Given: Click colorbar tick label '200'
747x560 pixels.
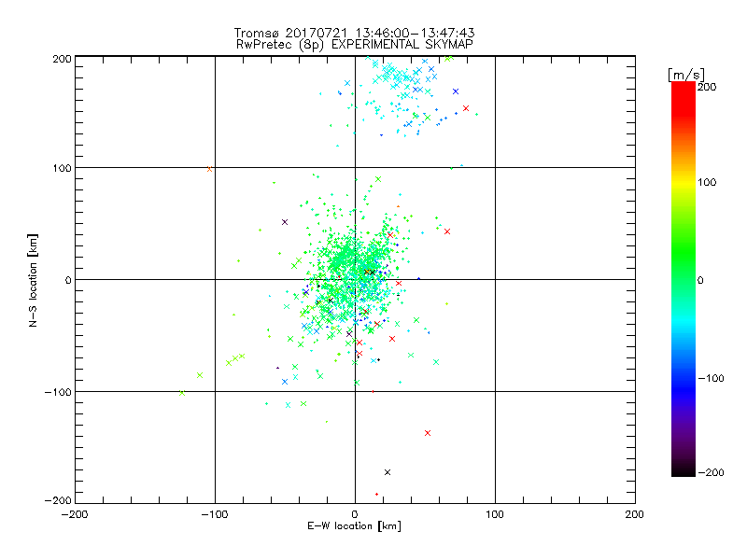Looking at the screenshot, I should [x=707, y=87].
